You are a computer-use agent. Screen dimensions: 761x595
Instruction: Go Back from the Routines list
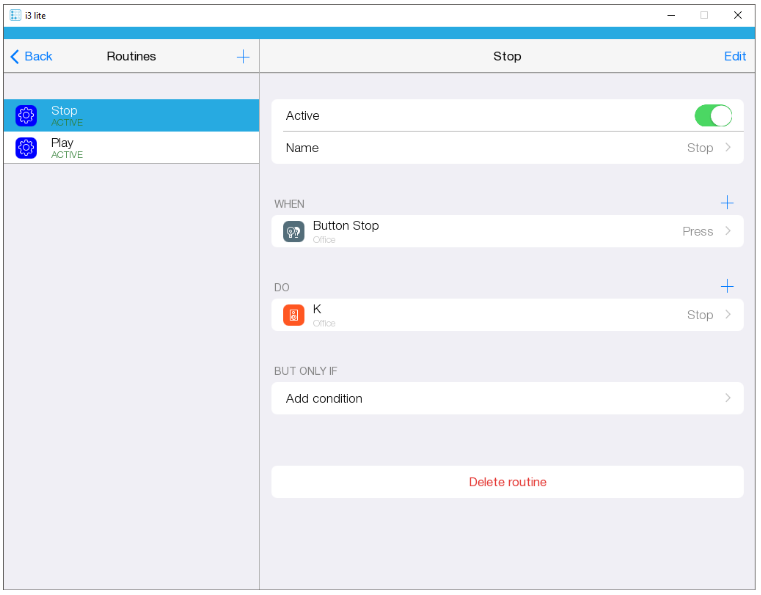31,57
